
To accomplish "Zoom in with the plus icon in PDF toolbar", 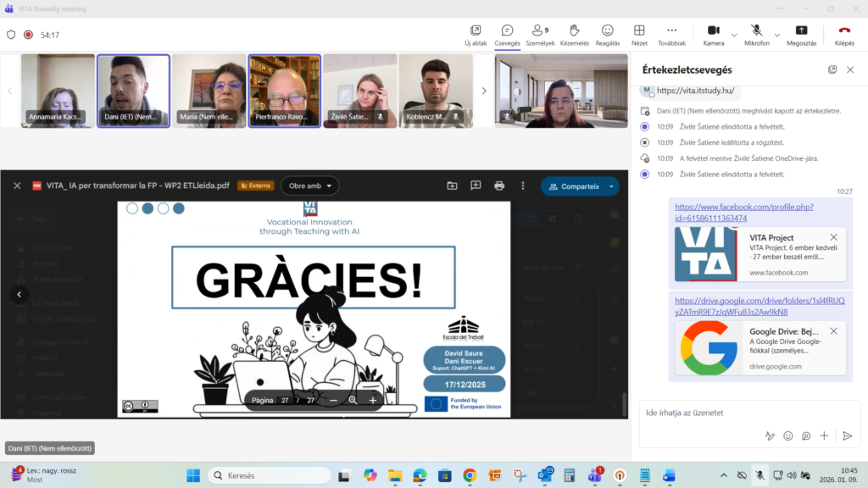I will (373, 400).
